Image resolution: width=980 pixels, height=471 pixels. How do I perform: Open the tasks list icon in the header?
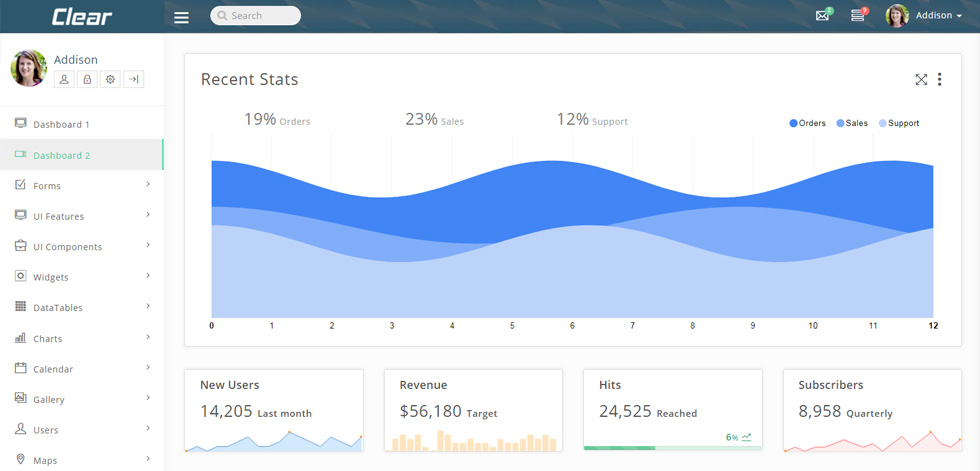coord(858,16)
